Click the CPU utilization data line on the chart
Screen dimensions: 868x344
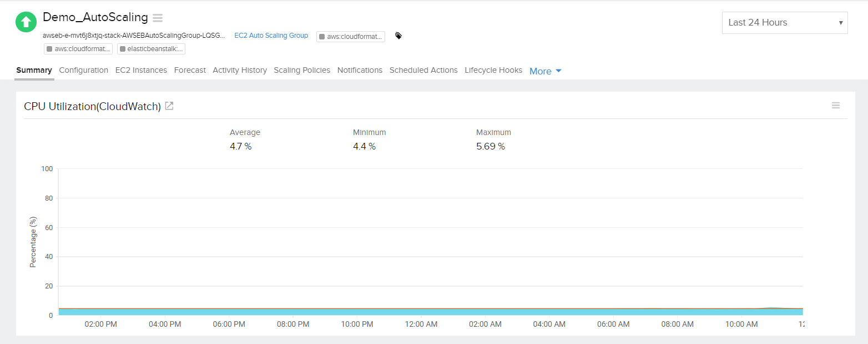[x=388, y=311]
